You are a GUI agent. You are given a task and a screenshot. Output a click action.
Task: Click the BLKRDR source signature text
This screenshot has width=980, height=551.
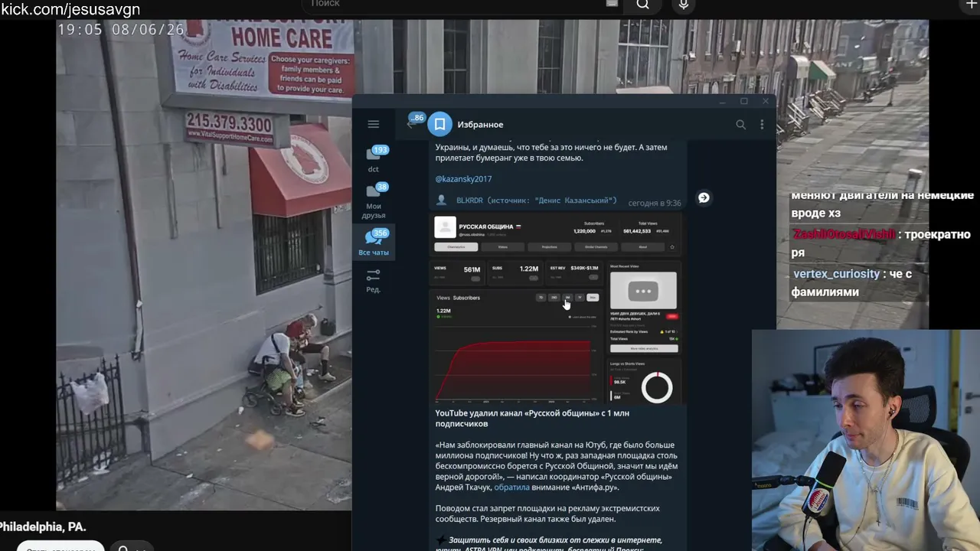click(536, 201)
